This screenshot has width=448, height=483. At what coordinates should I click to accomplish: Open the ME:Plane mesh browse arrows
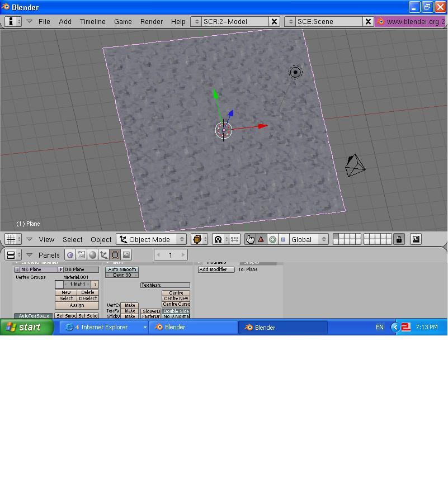[x=17, y=269]
